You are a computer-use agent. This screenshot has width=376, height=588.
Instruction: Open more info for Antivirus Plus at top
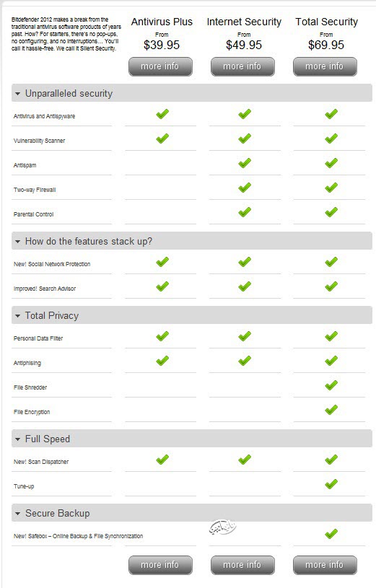[160, 66]
